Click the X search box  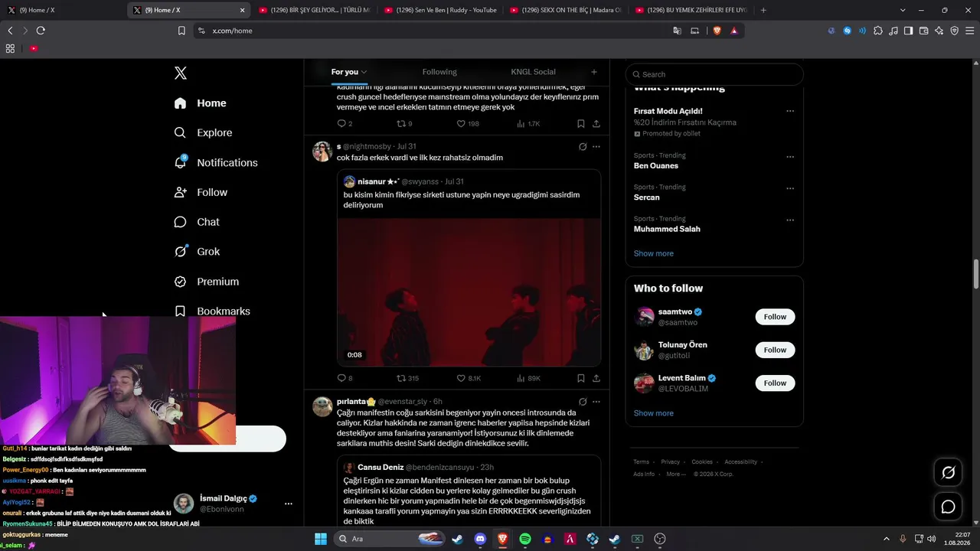tap(714, 74)
